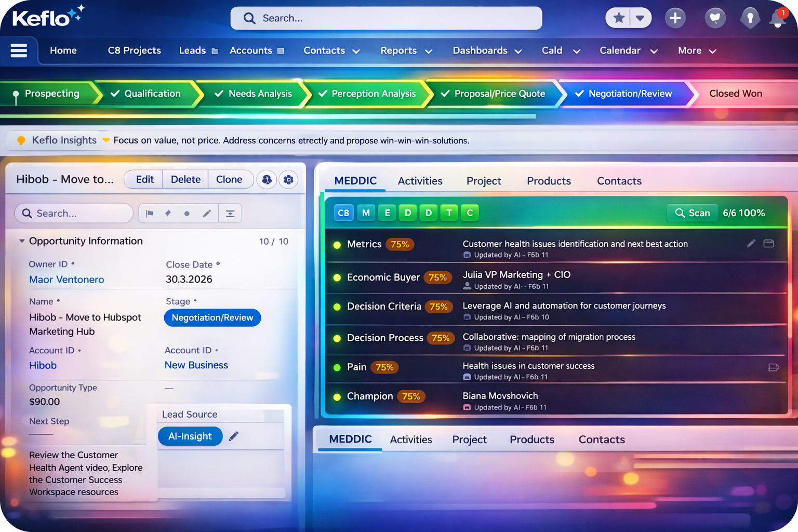Open the Products tab in upper panel

549,181
